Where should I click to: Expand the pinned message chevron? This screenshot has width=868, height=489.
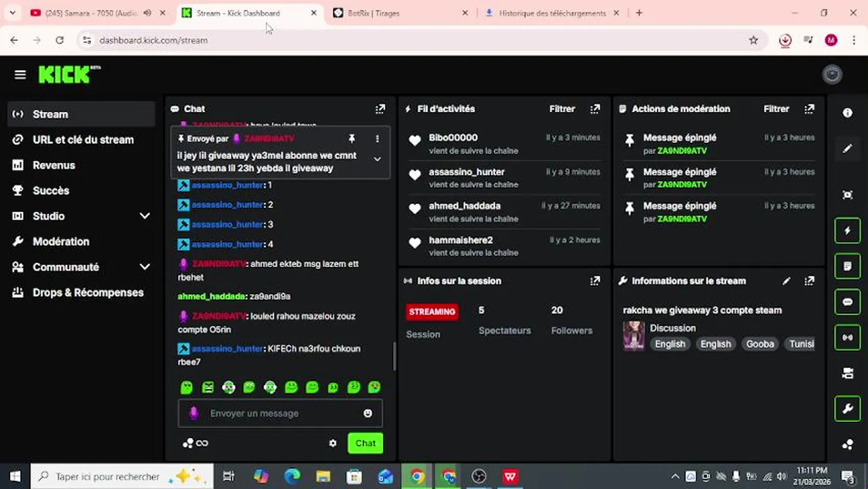tap(377, 159)
